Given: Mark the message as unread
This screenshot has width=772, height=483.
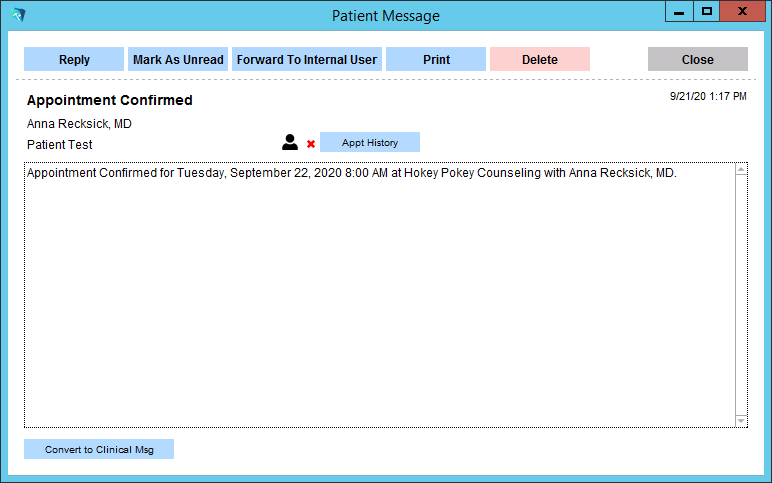Looking at the screenshot, I should pyautogui.click(x=180, y=60).
